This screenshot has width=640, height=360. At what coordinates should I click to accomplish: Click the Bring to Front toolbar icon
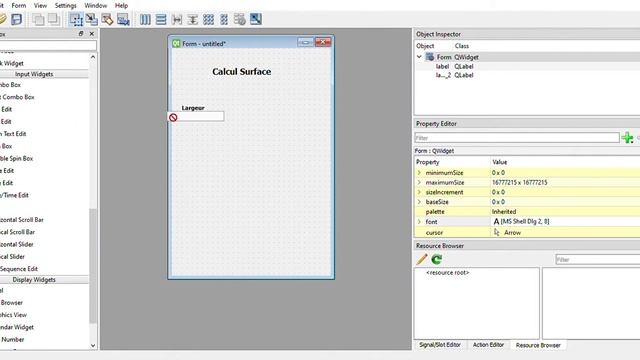53,19
